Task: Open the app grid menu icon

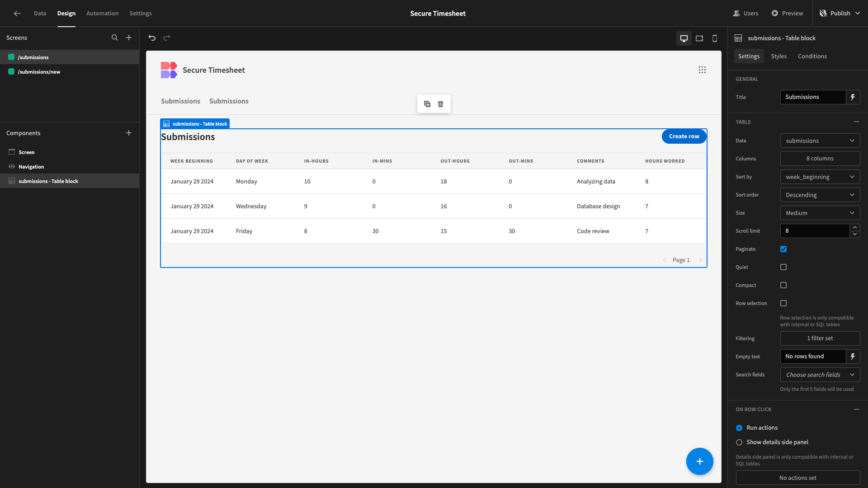Action: click(x=702, y=70)
